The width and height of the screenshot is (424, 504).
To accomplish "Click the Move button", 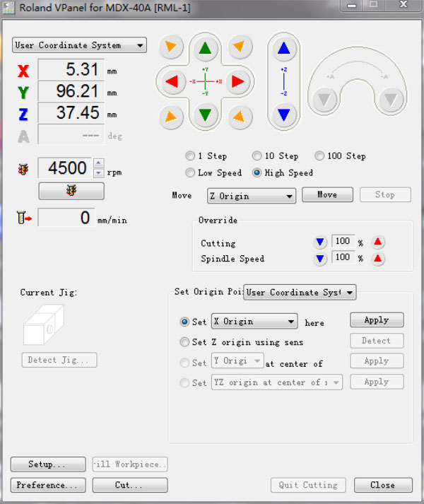I will pos(327,195).
